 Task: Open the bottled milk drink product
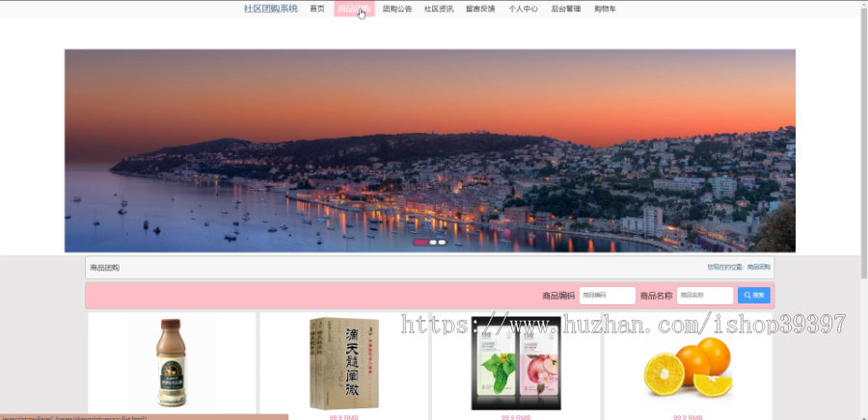point(171,362)
